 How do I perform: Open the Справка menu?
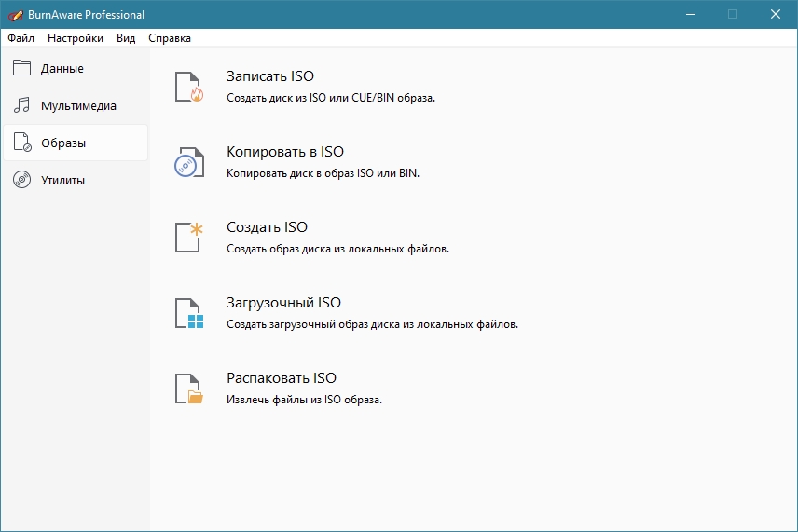coord(170,38)
